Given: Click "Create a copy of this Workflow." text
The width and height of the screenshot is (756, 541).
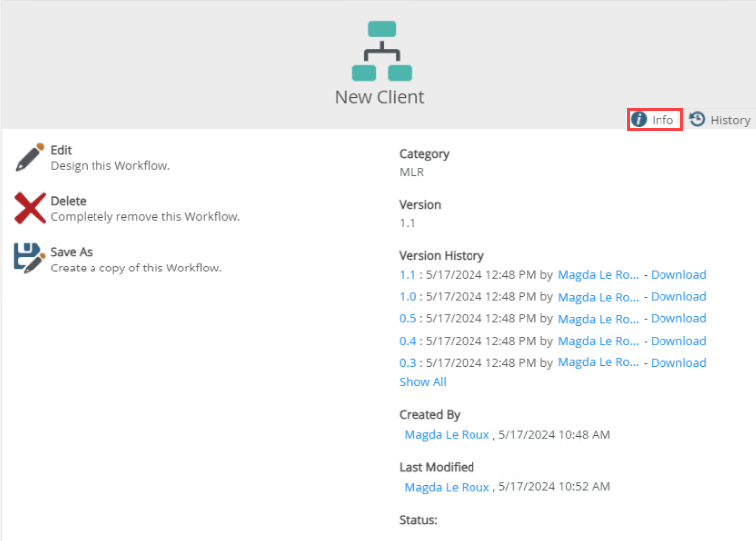Looking at the screenshot, I should 135,269.
